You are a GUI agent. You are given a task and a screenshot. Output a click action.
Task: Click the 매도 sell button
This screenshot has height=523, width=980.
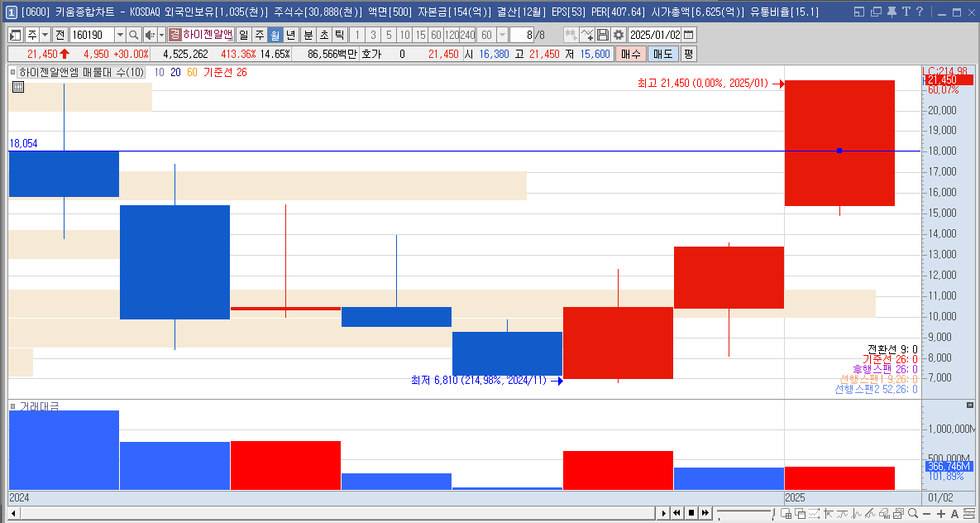coord(662,55)
